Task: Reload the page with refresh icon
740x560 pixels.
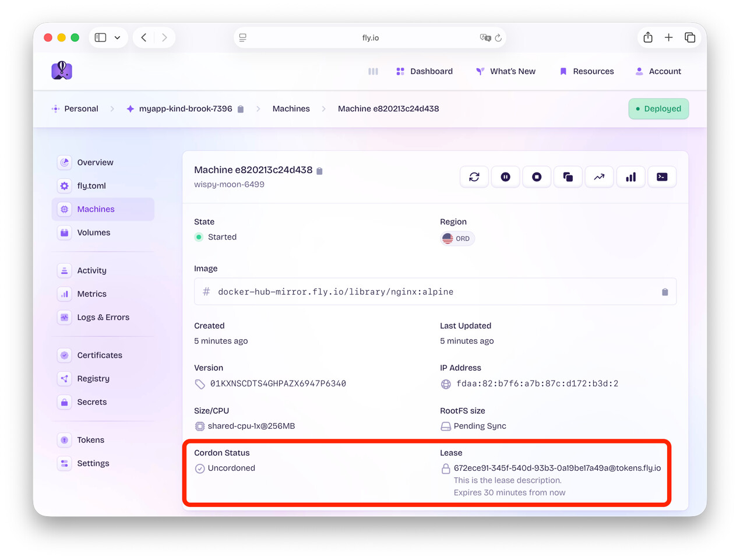Action: 499,38
